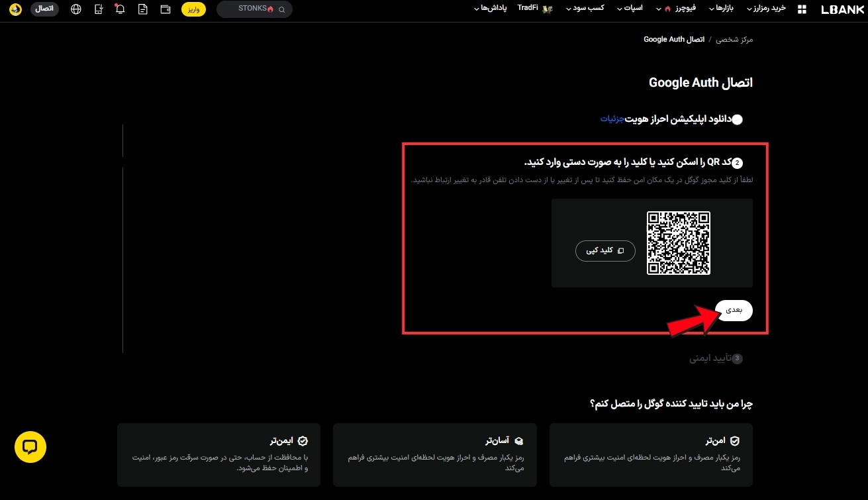Image resolution: width=868 pixels, height=500 pixels.
Task: Click the QR code image
Action: (x=679, y=243)
